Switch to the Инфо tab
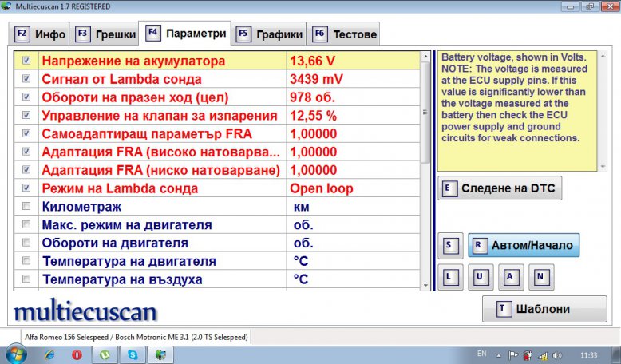The width and height of the screenshot is (621, 364). coord(41,34)
